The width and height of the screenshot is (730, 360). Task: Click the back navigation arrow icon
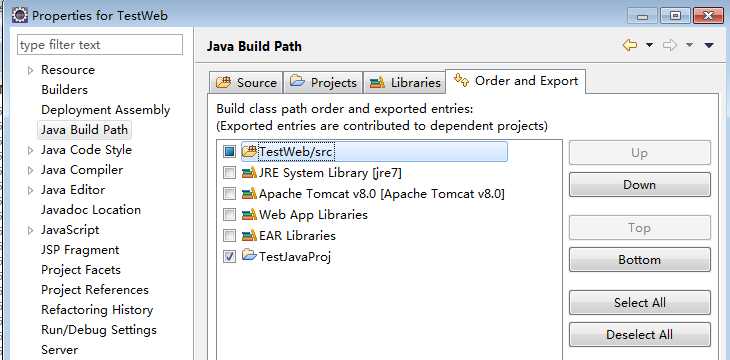tap(629, 45)
